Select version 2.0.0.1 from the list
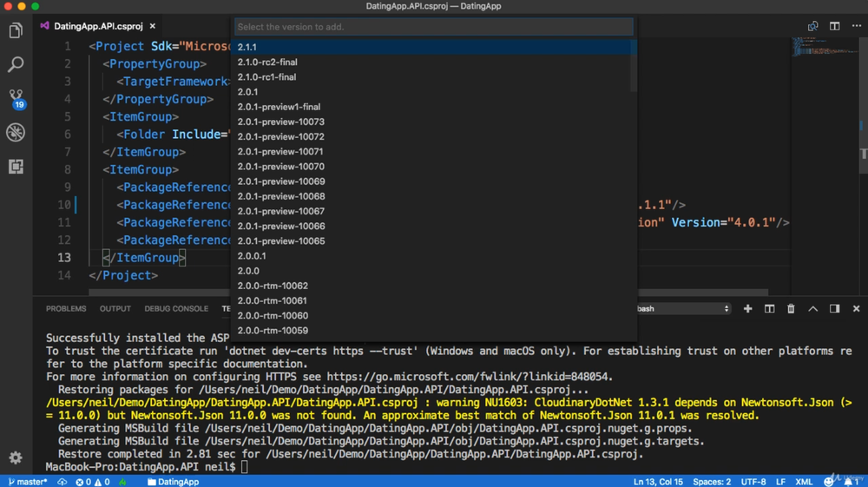 pyautogui.click(x=433, y=256)
